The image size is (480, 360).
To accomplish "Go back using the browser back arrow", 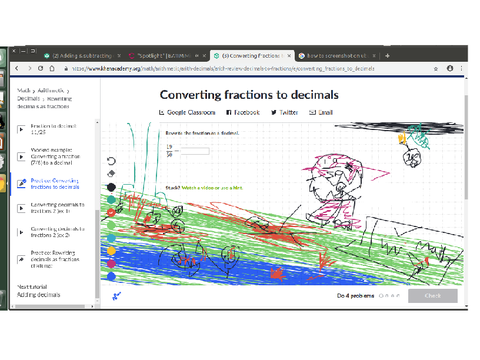I will coord(17,68).
